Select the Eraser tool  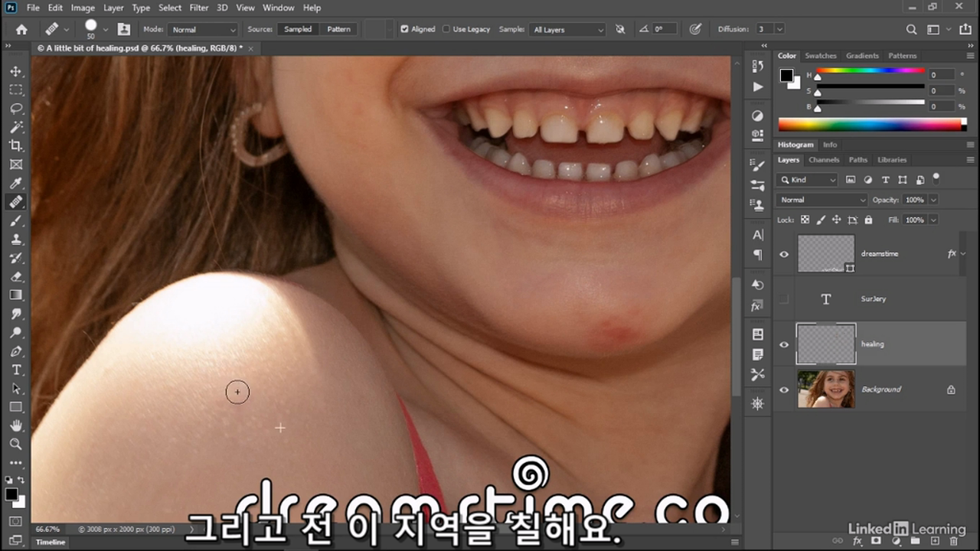[x=16, y=276]
